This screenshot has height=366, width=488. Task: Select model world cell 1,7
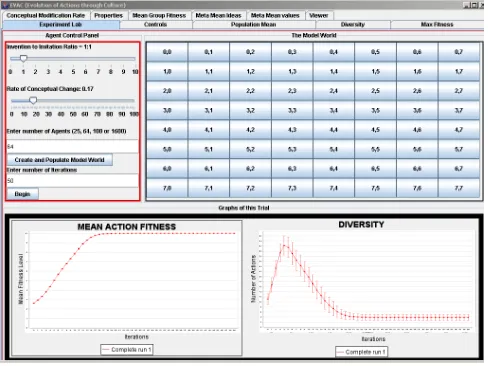click(x=459, y=72)
